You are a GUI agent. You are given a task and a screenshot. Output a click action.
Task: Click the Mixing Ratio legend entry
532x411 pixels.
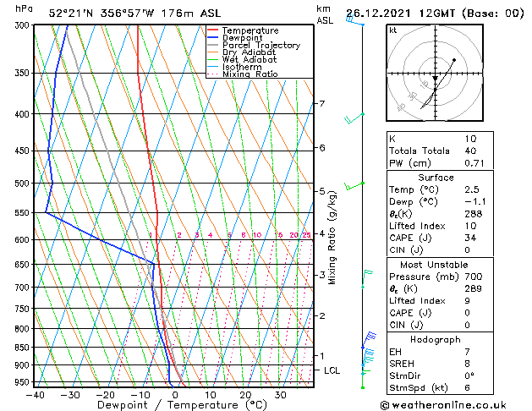[250, 74]
